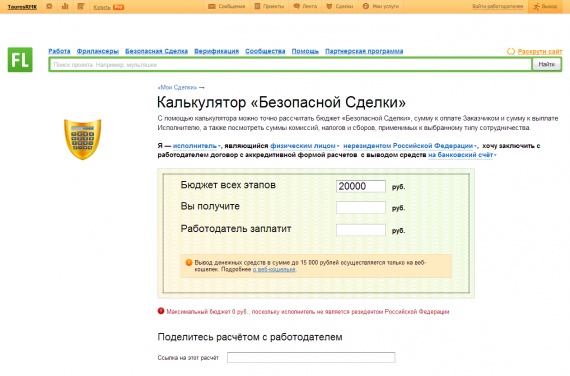Open Лента in top bar
The image size is (570, 376).
pos(305,6)
